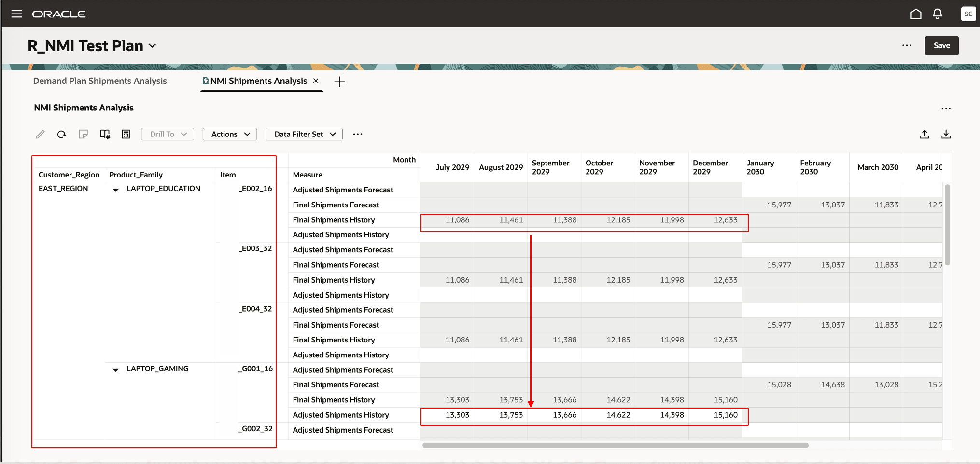Open table layout settings icon
The width and height of the screenshot is (980, 464).
pyautogui.click(x=105, y=134)
